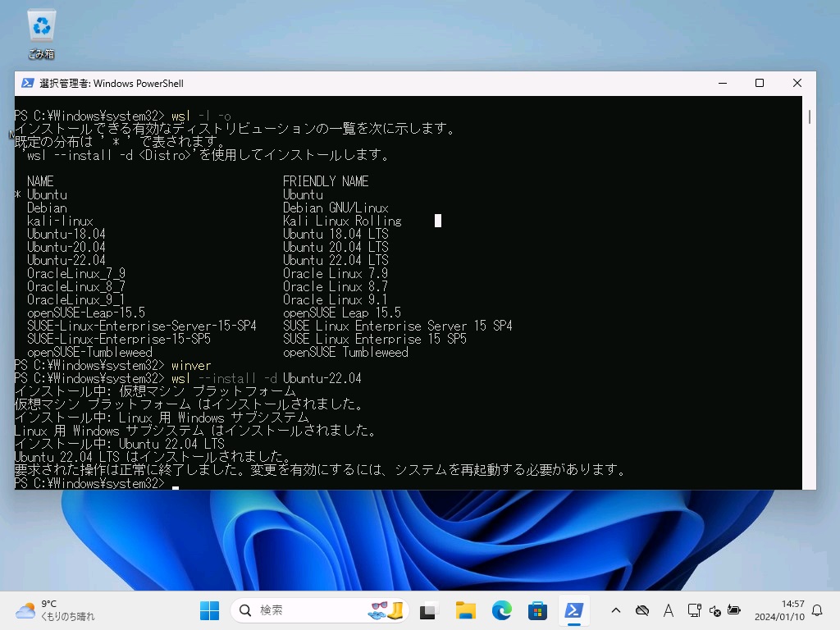840x630 pixels.
Task: Click the PowerShell icon in title bar
Action: coord(27,83)
